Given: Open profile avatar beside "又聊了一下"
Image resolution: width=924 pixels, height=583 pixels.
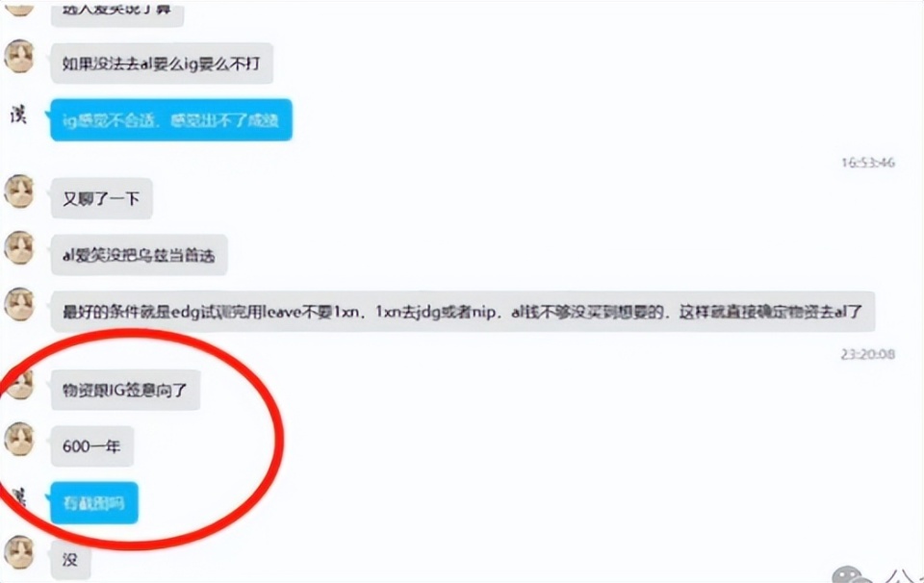Looking at the screenshot, I should pos(19,191).
